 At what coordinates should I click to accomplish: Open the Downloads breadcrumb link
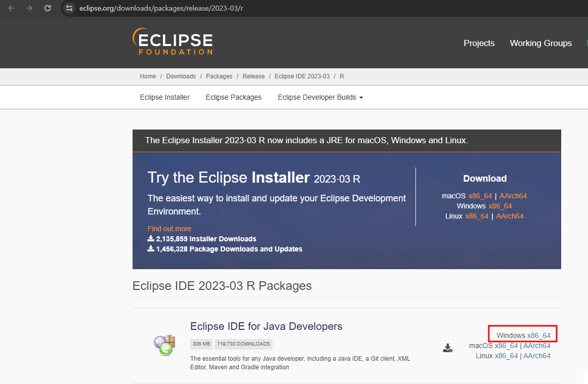pos(181,76)
